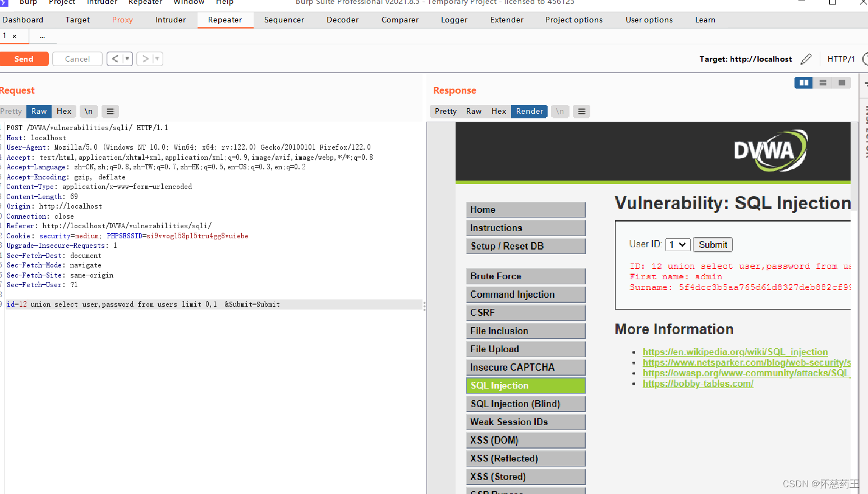Open XSS (Reflected) menu item
Screen dimensions: 868x494
pyautogui.click(x=526, y=458)
